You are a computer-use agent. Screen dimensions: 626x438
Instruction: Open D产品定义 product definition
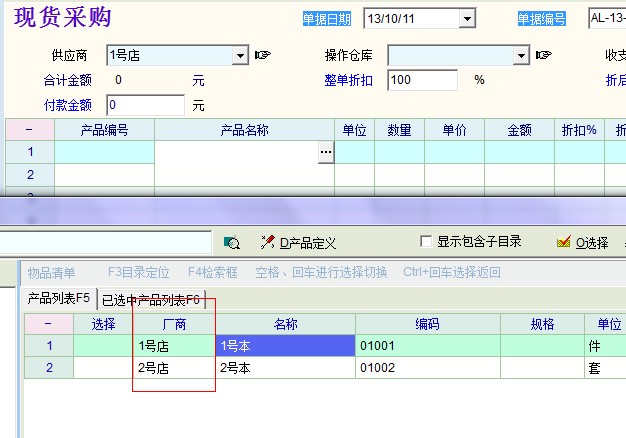pos(298,242)
